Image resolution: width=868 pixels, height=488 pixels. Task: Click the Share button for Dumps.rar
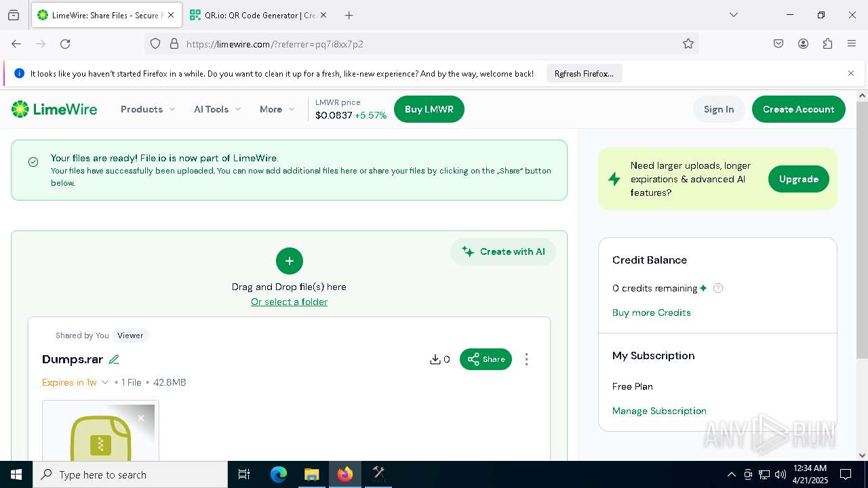tap(486, 359)
